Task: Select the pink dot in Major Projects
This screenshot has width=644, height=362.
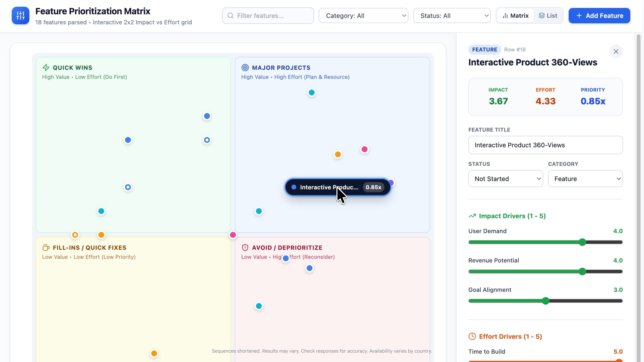Action: coord(364,150)
